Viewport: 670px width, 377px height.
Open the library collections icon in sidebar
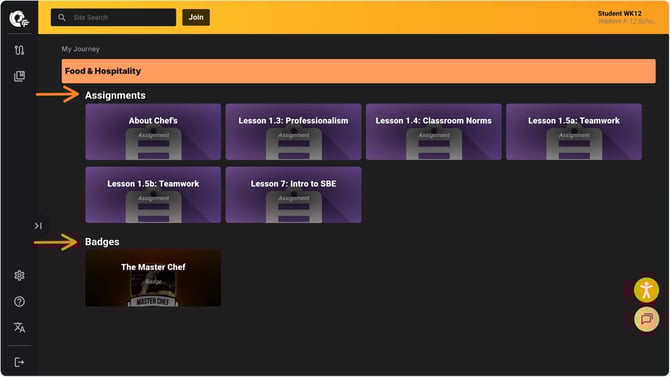tap(19, 76)
